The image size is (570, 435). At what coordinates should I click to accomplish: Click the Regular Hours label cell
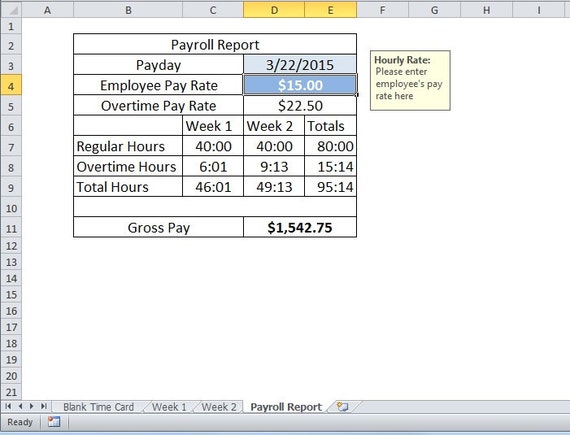tap(128, 146)
